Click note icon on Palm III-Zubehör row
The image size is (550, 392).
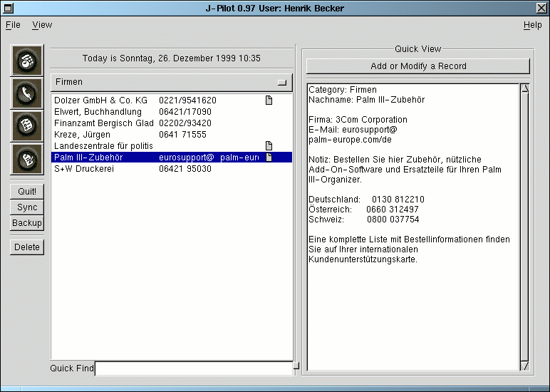click(269, 158)
